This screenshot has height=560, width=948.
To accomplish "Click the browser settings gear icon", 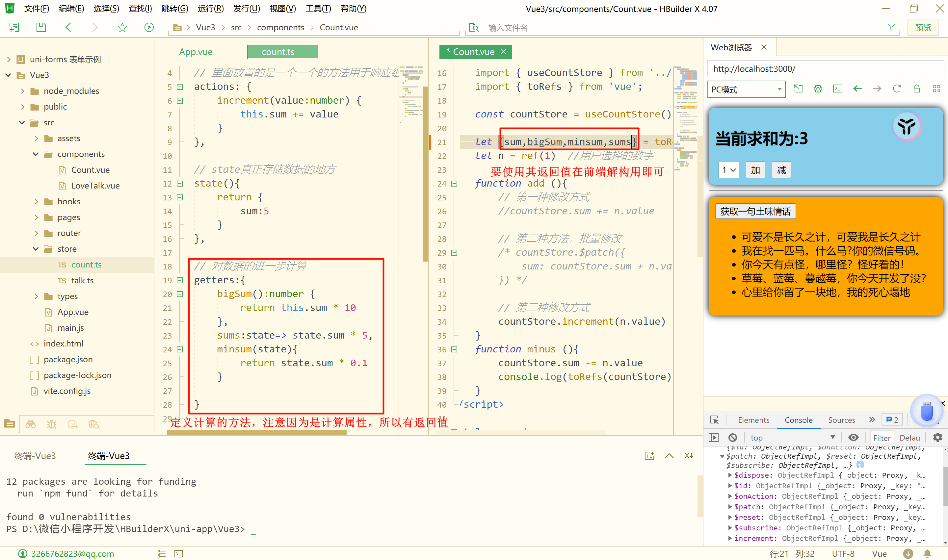I will pos(818,89).
